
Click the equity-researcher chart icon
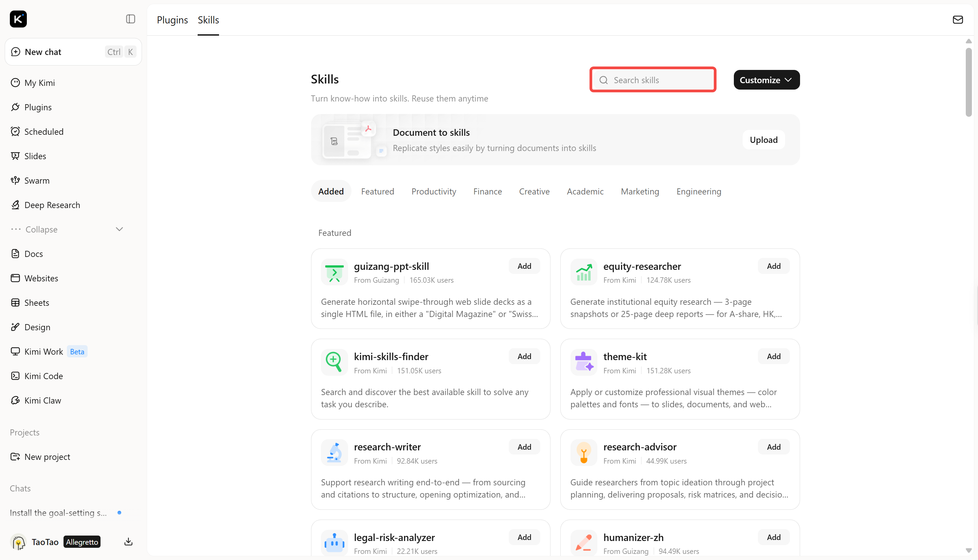tap(584, 273)
